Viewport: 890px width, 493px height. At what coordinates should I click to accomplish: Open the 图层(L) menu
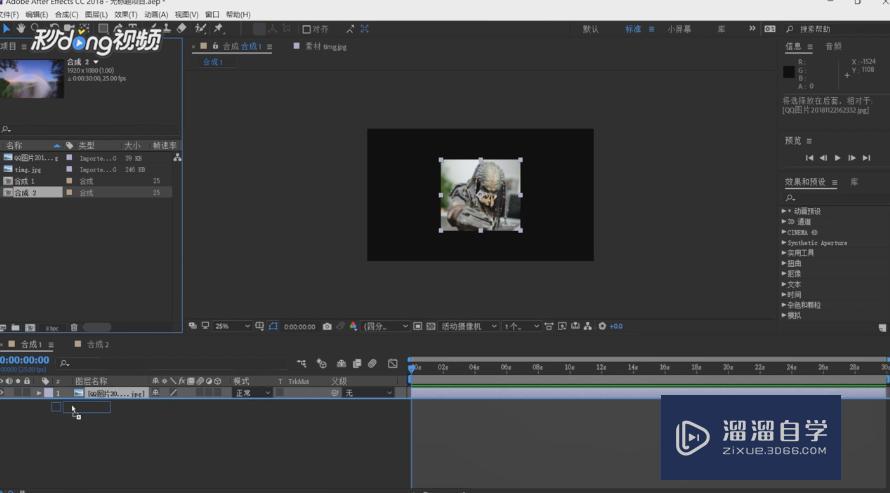(x=96, y=14)
